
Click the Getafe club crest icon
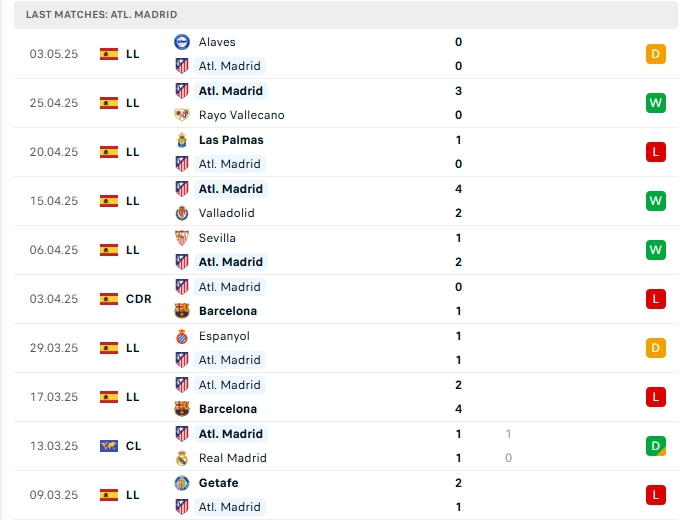pos(182,483)
